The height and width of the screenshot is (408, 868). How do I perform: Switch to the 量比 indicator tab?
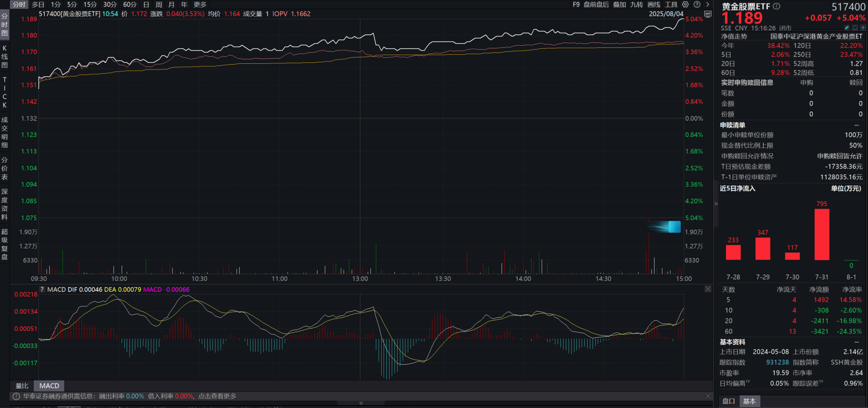point(22,385)
